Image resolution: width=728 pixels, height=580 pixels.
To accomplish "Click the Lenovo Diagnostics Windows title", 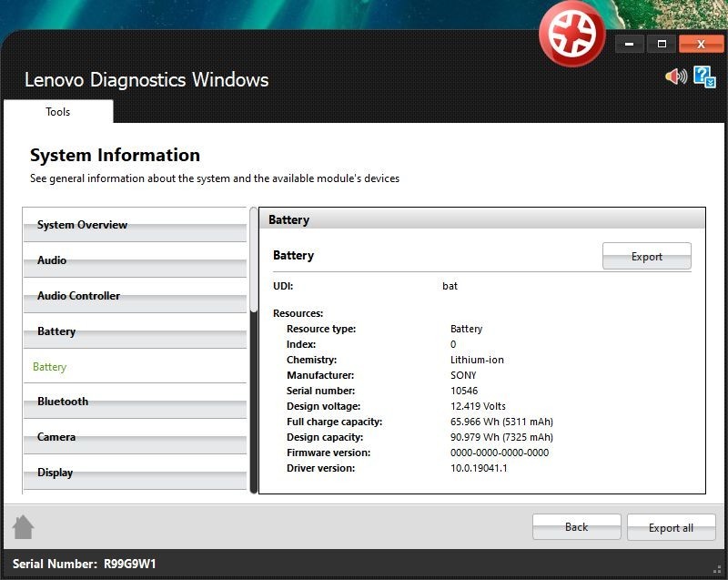I will click(147, 79).
